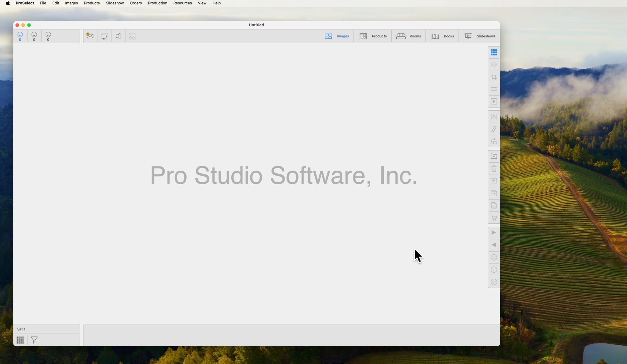This screenshot has width=627, height=364.
Task: Click the speaker sound icon
Action: (x=118, y=36)
